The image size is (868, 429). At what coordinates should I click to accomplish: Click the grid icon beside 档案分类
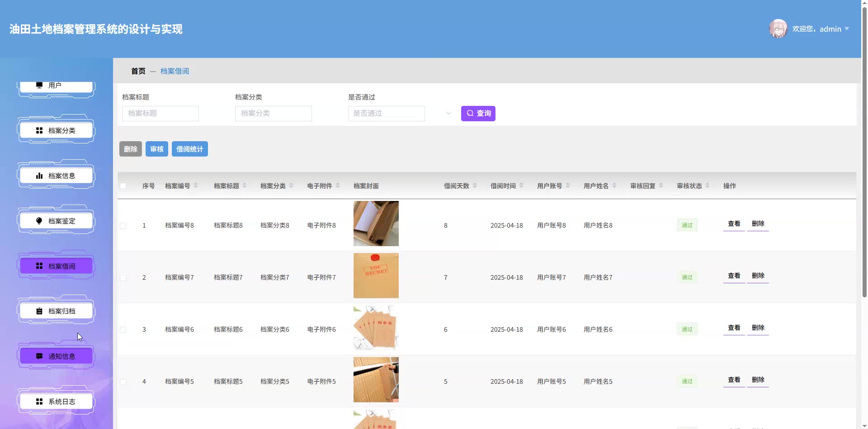[x=39, y=130]
